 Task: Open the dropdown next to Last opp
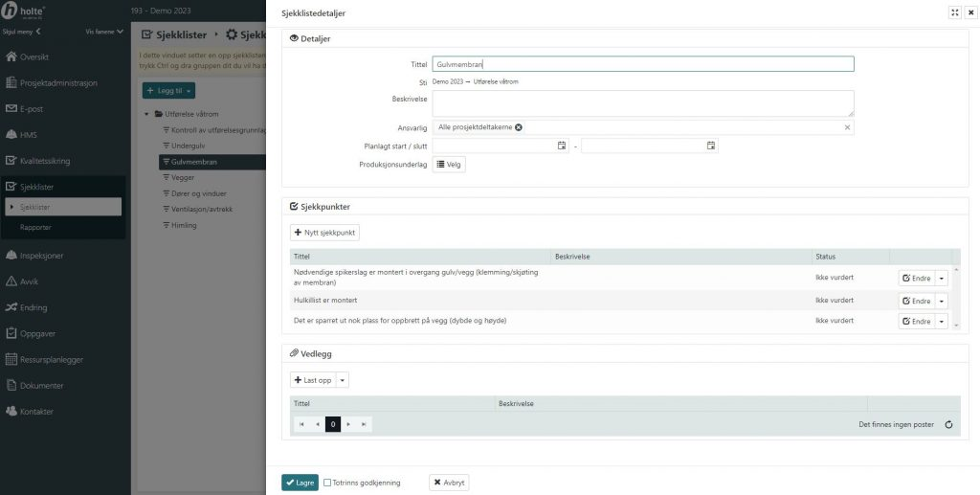[x=344, y=380]
